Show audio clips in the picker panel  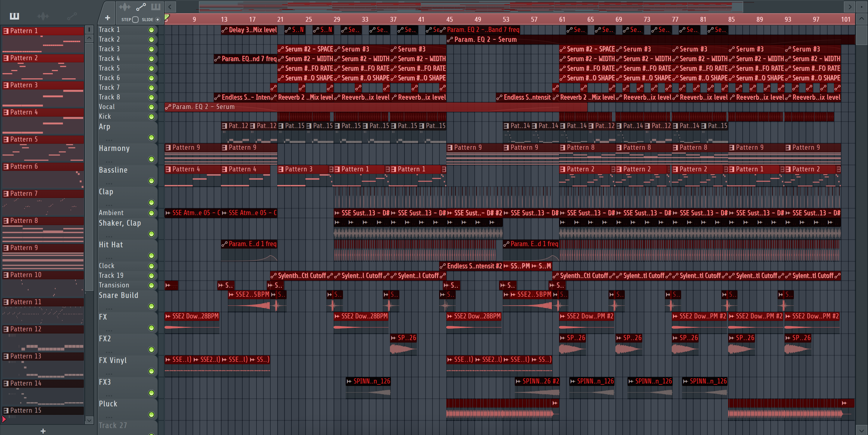click(43, 16)
